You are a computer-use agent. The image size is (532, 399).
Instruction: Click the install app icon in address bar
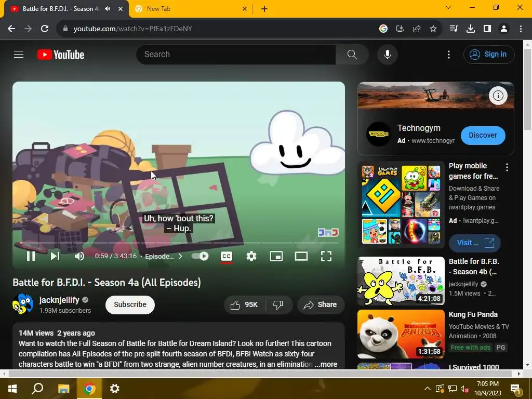click(400, 29)
